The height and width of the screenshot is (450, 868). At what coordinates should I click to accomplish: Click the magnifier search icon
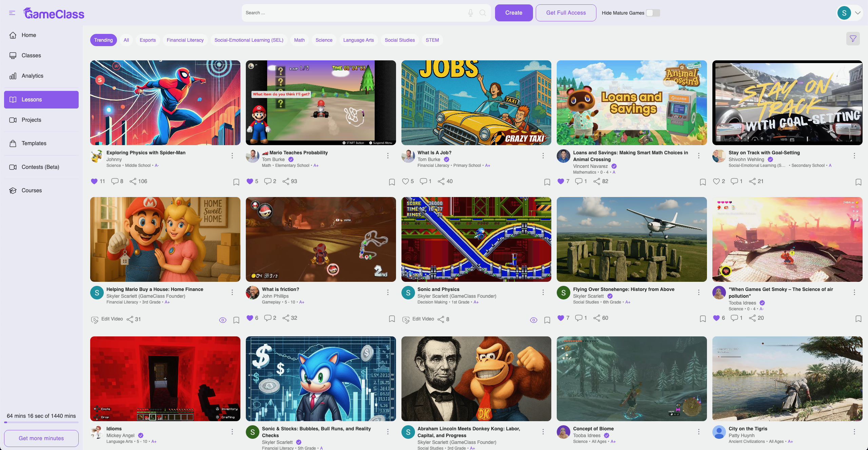[x=482, y=13]
